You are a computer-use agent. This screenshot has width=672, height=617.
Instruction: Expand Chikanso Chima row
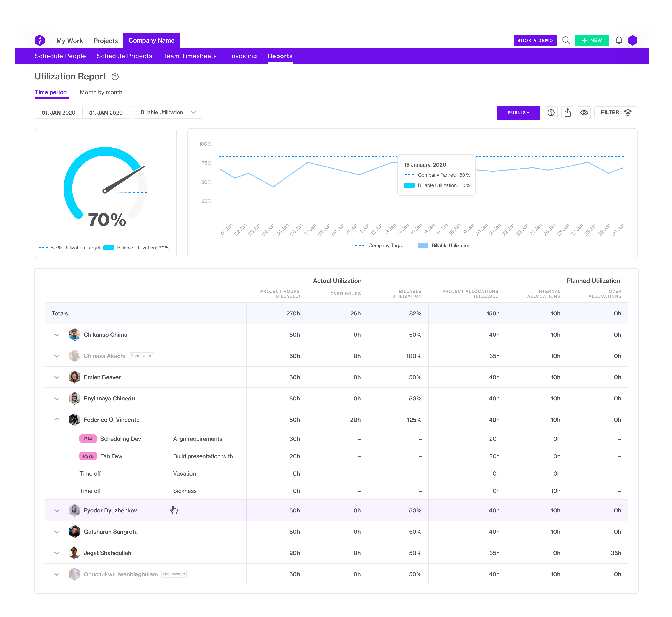click(57, 335)
